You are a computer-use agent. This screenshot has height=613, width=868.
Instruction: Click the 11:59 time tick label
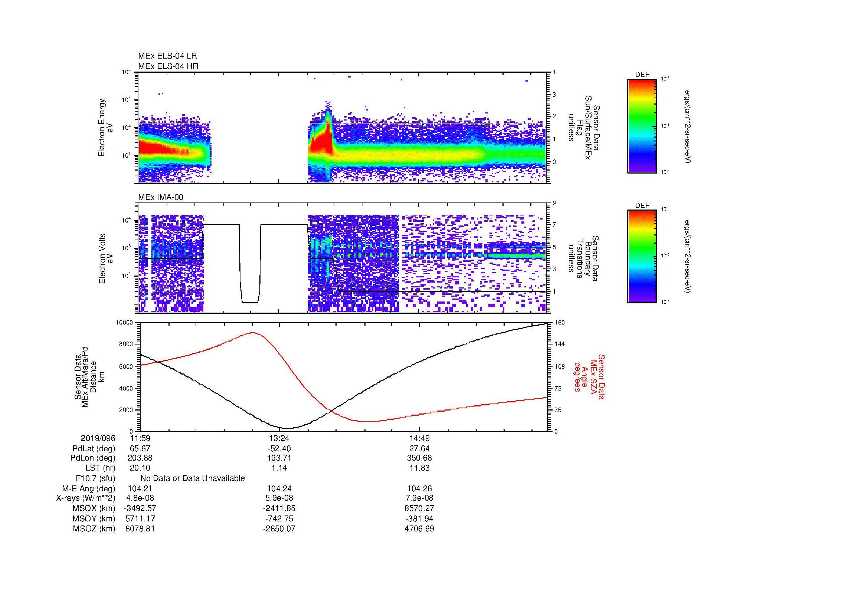(x=140, y=438)
